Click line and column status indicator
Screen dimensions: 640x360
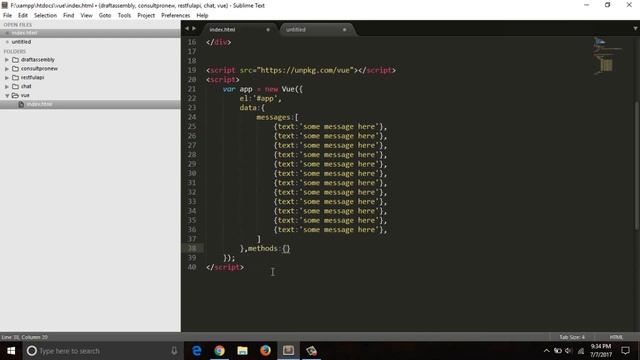24,337
